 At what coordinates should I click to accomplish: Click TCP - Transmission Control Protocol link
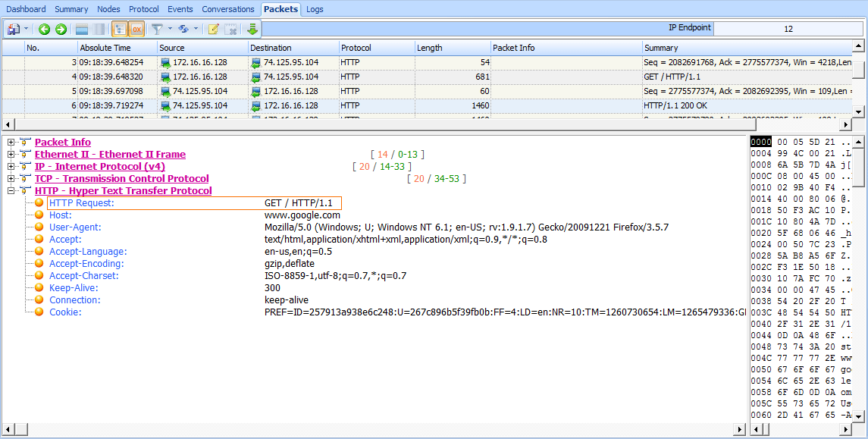(x=122, y=179)
